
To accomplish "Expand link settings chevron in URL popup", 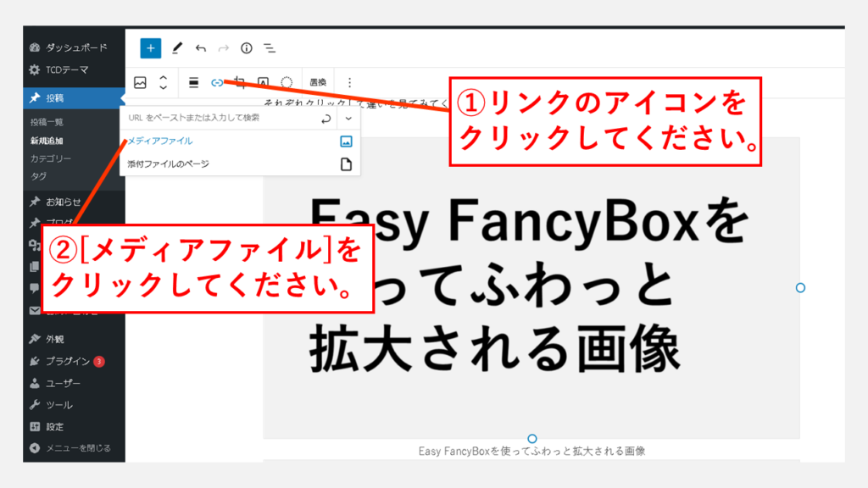I will click(x=348, y=119).
